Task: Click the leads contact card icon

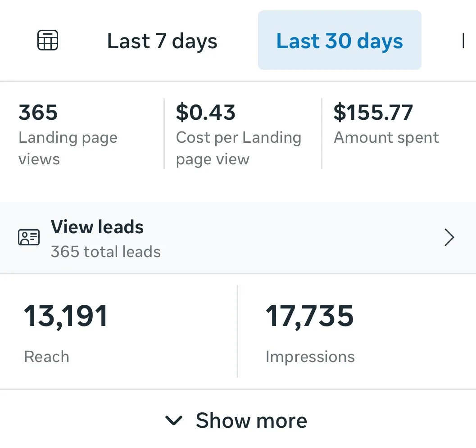Action: point(29,237)
